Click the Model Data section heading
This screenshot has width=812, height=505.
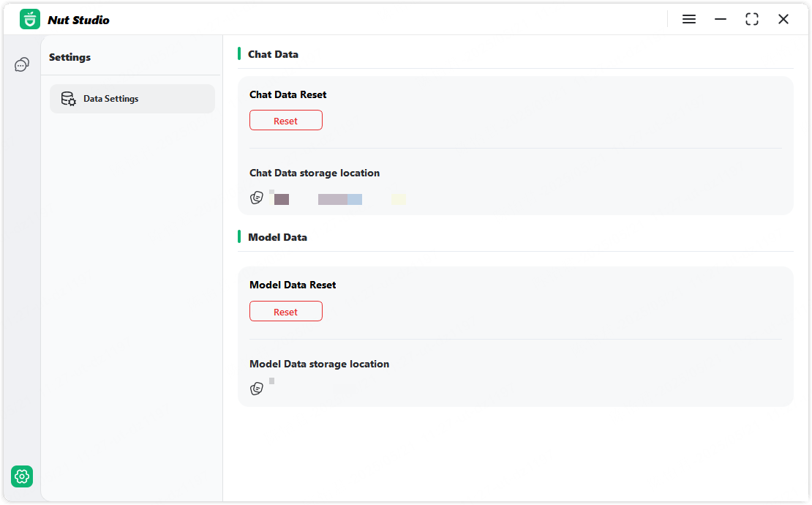[x=277, y=237]
